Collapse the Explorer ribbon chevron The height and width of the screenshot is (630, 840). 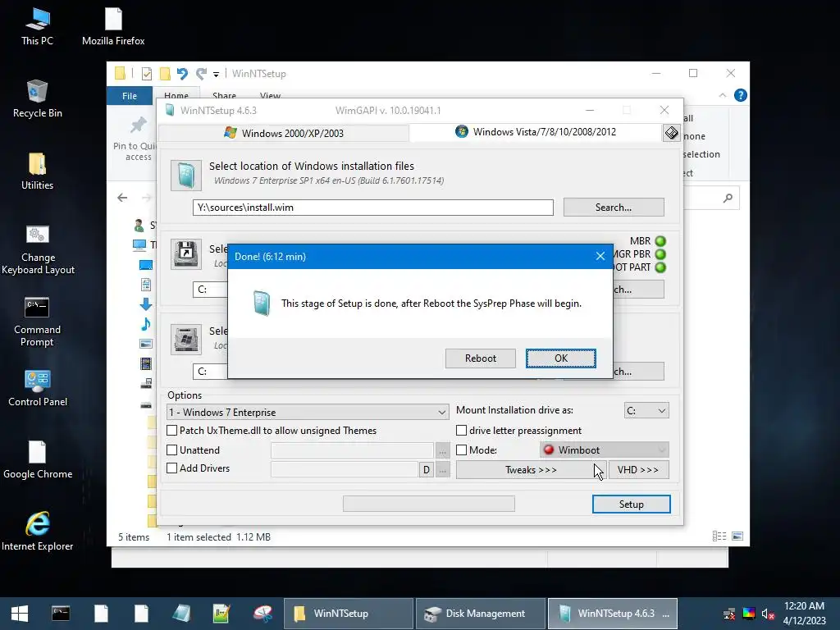(722, 95)
